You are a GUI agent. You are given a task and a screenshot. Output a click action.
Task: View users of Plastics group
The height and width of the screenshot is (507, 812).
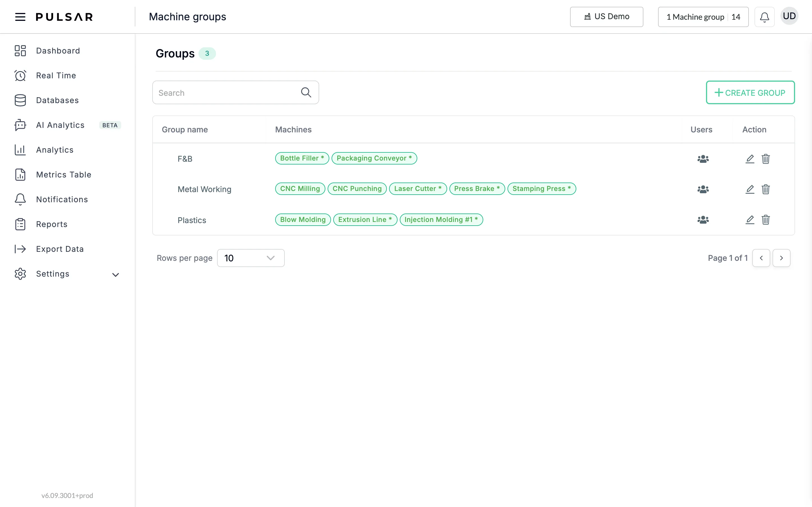click(703, 220)
